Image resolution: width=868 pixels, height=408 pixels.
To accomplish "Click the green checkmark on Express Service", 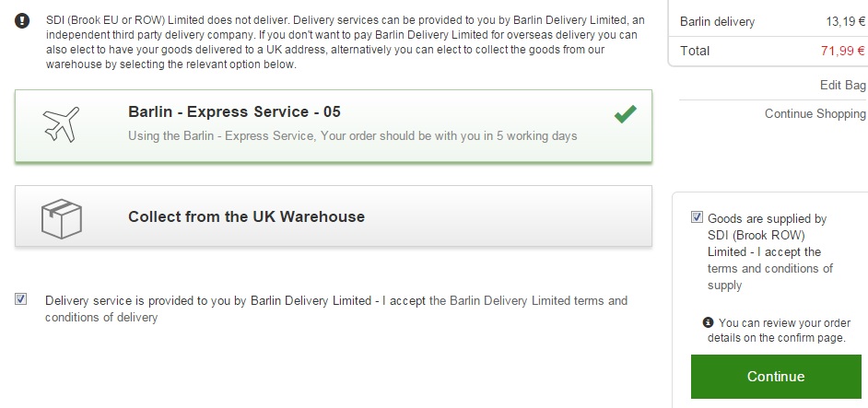I will [x=626, y=114].
